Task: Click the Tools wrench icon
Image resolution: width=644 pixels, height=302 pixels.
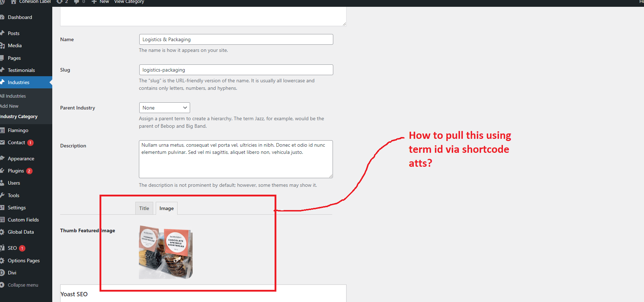Action: click(x=2, y=195)
